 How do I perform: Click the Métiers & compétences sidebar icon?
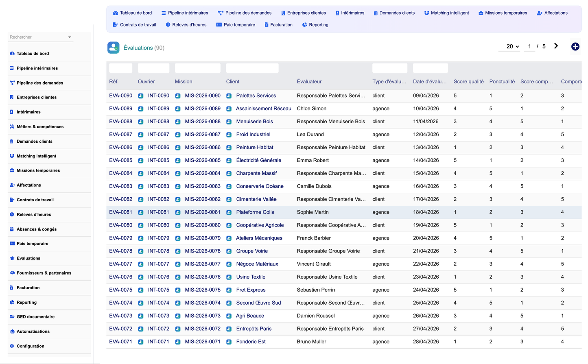point(12,126)
